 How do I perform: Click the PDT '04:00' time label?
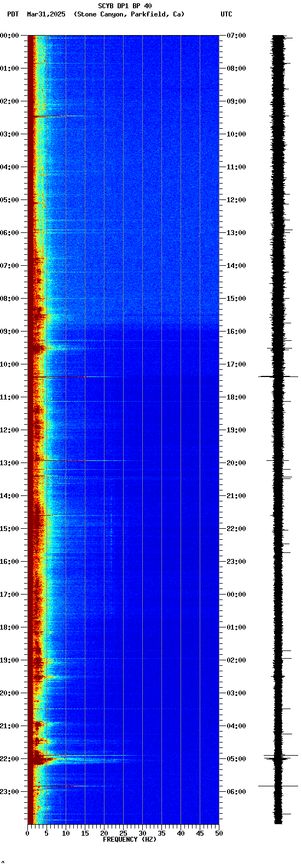pyautogui.click(x=9, y=167)
